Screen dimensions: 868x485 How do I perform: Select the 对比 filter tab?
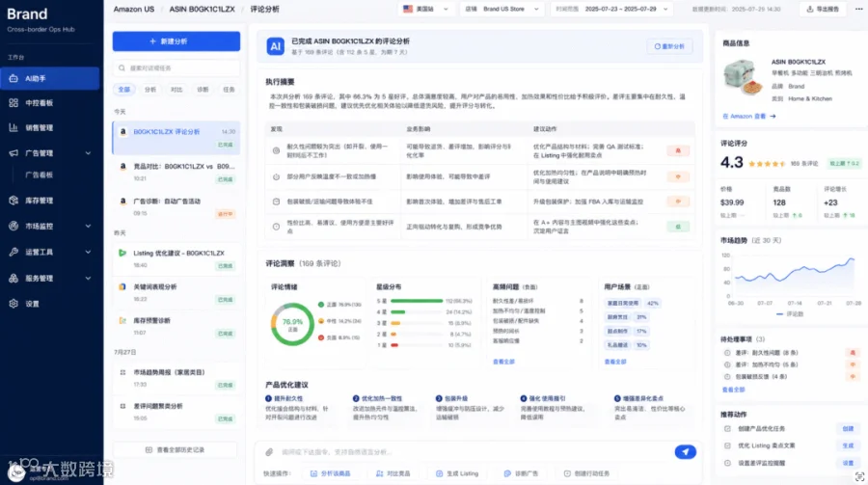pyautogui.click(x=176, y=89)
